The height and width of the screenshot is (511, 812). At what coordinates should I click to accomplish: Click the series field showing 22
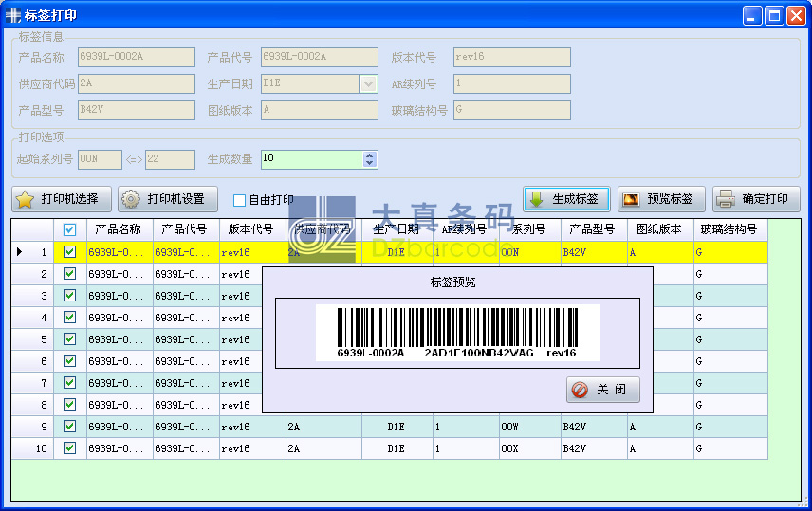click(171, 159)
